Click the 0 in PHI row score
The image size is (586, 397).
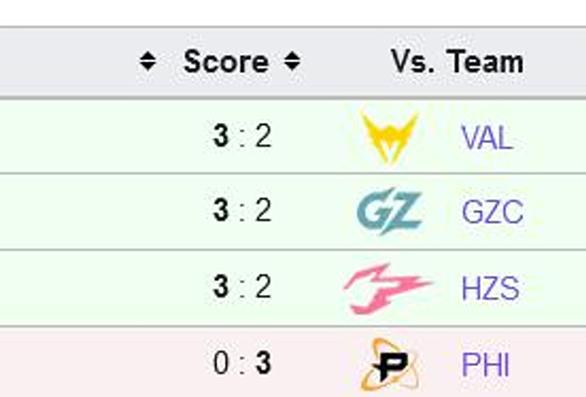(x=221, y=363)
